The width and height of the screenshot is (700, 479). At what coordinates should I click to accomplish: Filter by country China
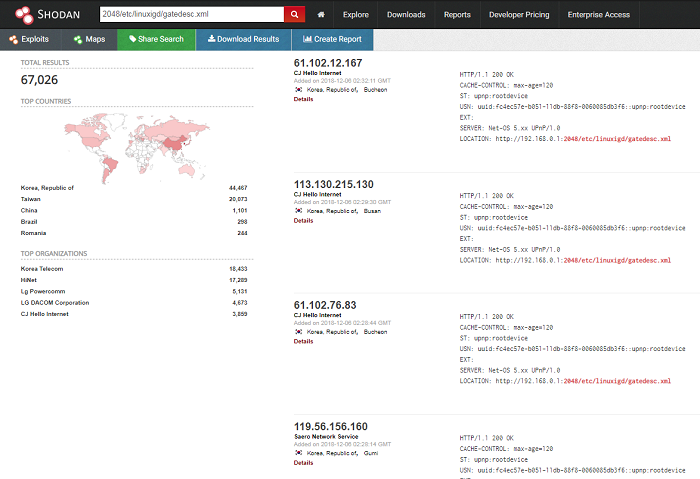click(29, 210)
